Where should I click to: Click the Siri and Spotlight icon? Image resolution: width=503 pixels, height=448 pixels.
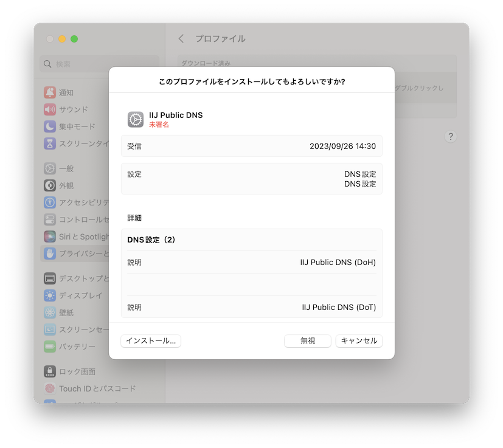coord(50,236)
